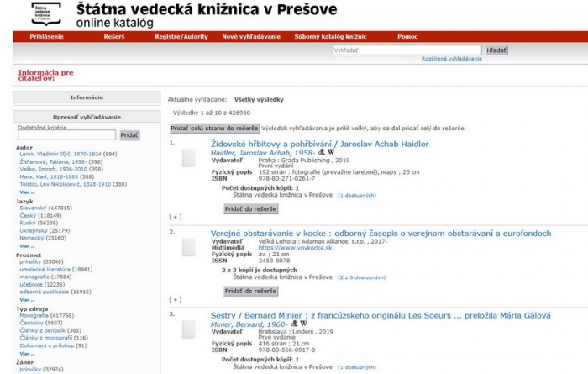Open Rozšírené vyhľadávanie link
The height and width of the screenshot is (374, 588).
tap(452, 59)
